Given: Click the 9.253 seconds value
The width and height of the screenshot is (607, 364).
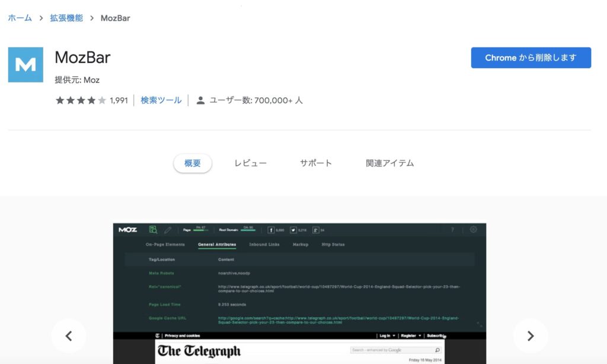Looking at the screenshot, I should 232,304.
